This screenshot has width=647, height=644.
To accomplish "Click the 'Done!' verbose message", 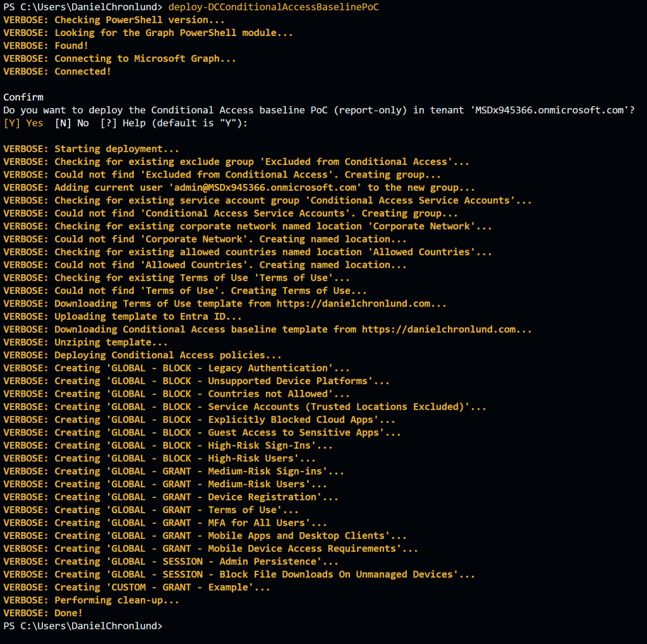I will point(68,613).
